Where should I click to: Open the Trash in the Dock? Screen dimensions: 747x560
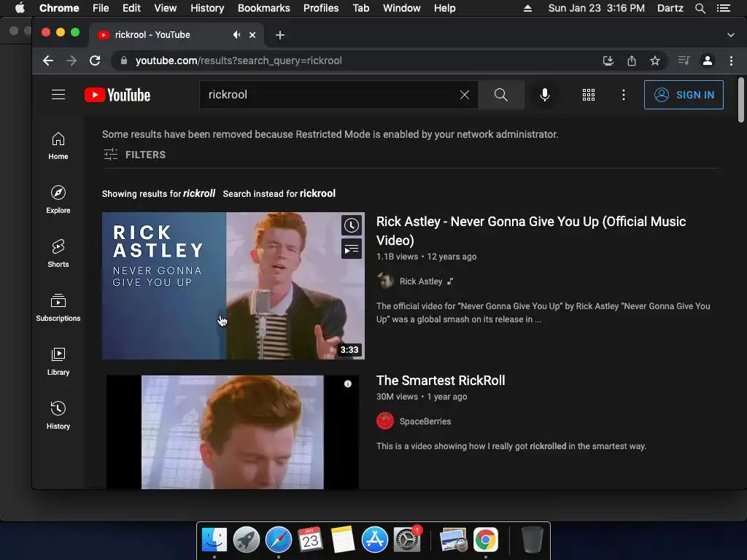point(532,540)
